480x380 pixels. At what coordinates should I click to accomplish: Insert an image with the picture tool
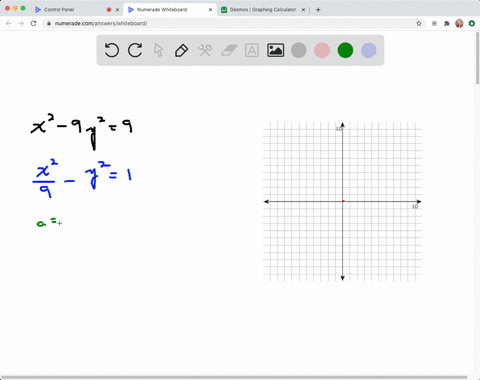[275, 50]
